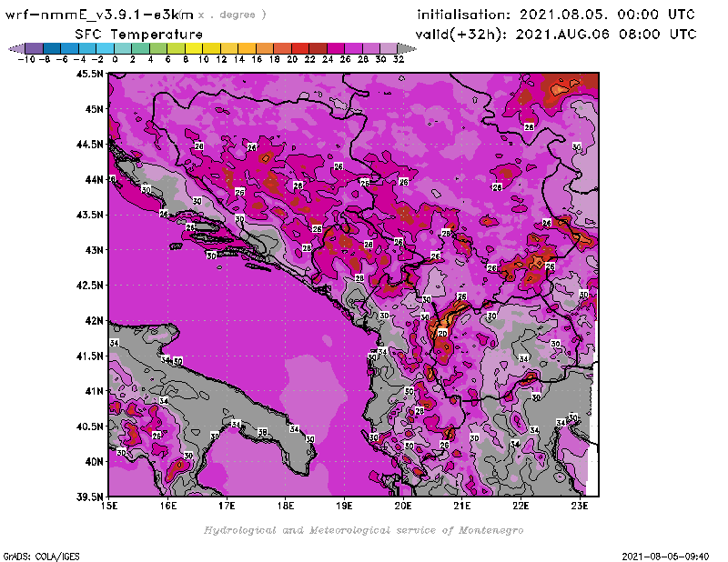Click the '43.5N' latitude label

coord(89,215)
